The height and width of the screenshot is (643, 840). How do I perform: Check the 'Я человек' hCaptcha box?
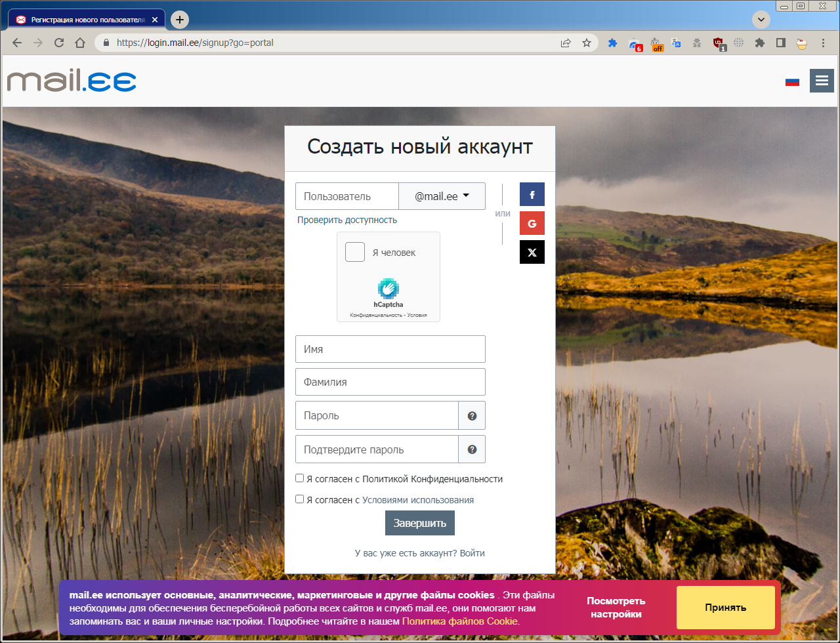click(x=355, y=252)
